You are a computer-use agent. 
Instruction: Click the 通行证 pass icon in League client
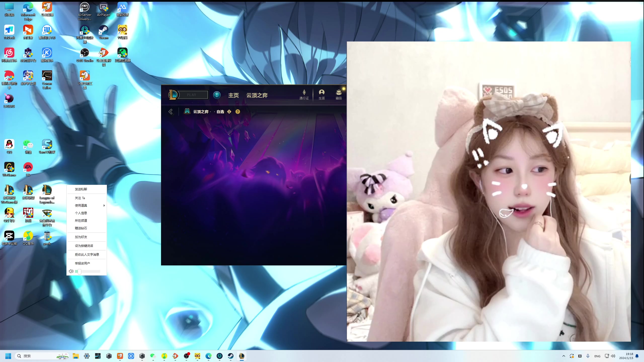(304, 95)
